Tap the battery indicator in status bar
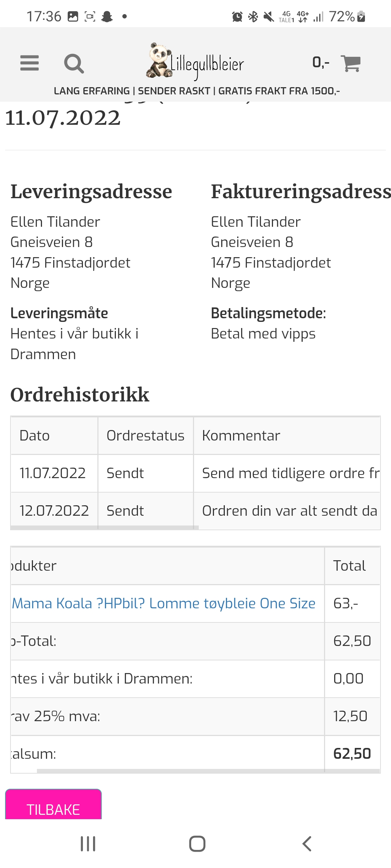The height and width of the screenshot is (868, 391). pyautogui.click(x=361, y=17)
